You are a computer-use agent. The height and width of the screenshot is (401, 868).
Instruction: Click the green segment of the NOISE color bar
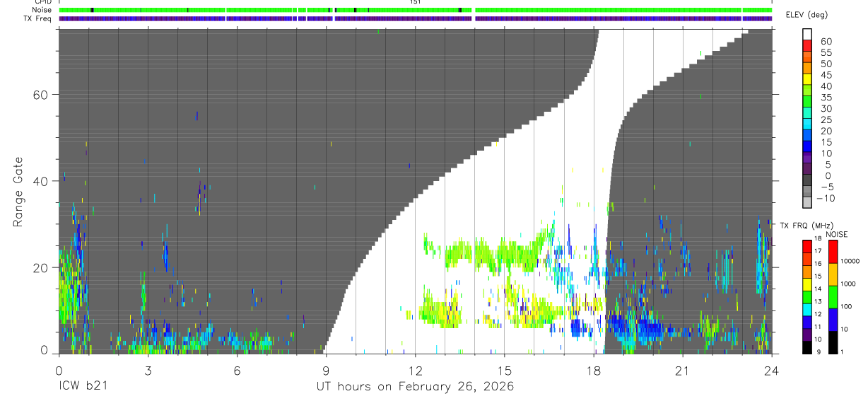pos(833,297)
